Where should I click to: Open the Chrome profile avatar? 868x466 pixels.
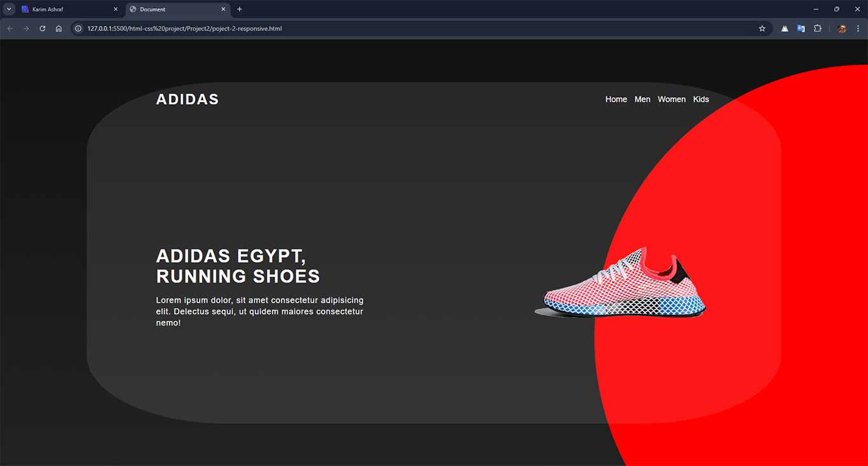click(x=842, y=29)
